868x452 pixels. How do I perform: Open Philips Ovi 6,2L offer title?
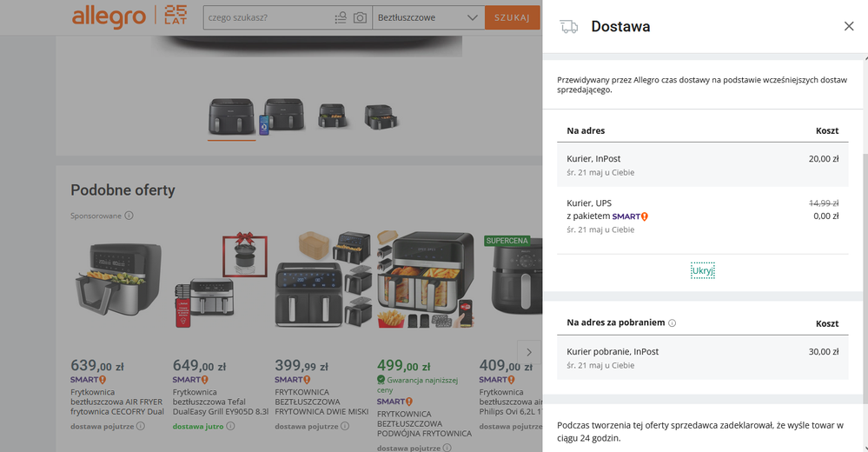(x=510, y=402)
